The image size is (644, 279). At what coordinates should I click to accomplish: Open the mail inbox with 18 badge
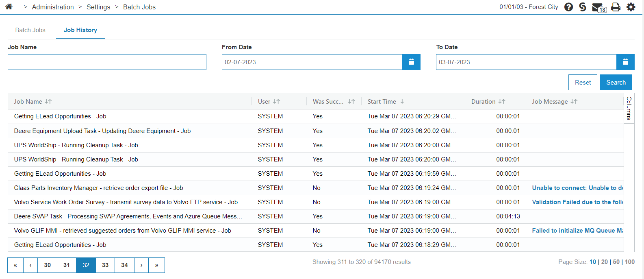pos(598,7)
